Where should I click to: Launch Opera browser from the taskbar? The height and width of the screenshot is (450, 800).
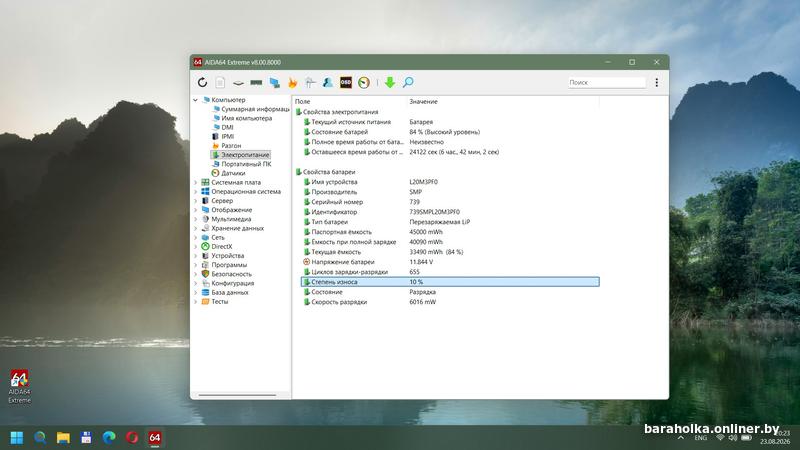click(x=132, y=438)
